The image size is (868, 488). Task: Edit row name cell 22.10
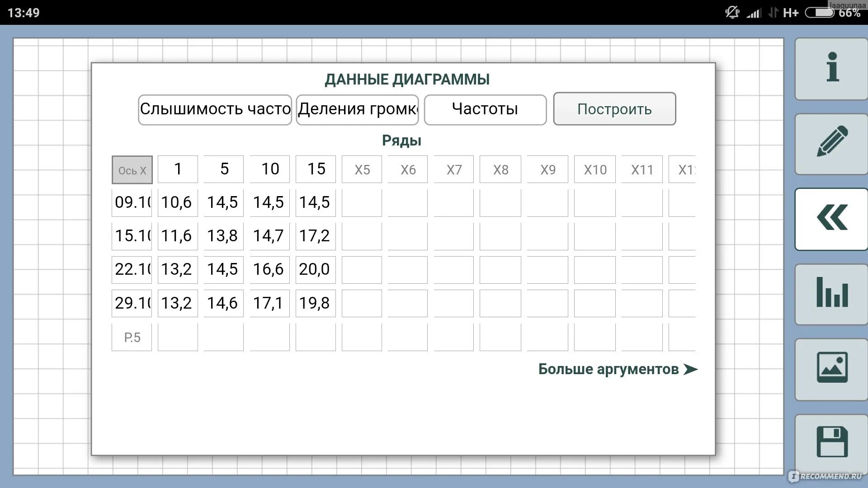coord(132,270)
